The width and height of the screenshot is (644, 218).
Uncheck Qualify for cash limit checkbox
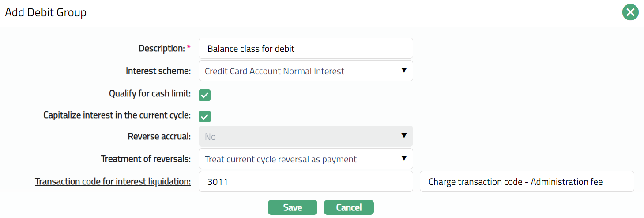coord(204,95)
